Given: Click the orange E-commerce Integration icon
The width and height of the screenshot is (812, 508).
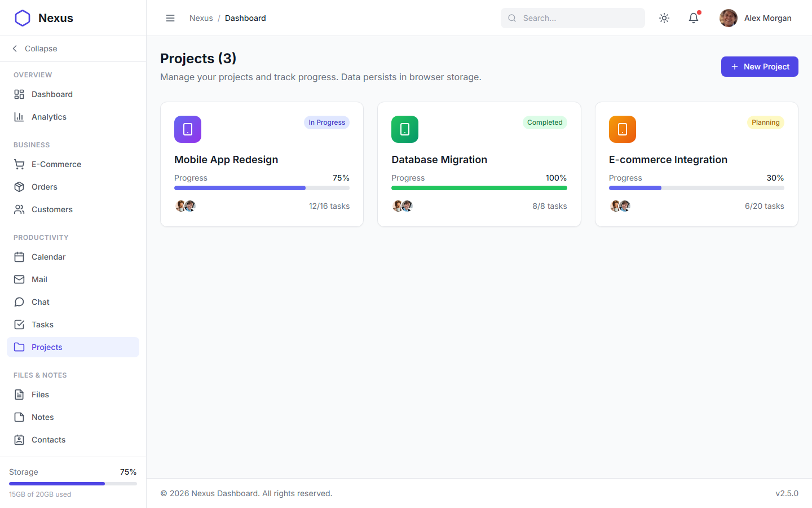Looking at the screenshot, I should (x=623, y=129).
